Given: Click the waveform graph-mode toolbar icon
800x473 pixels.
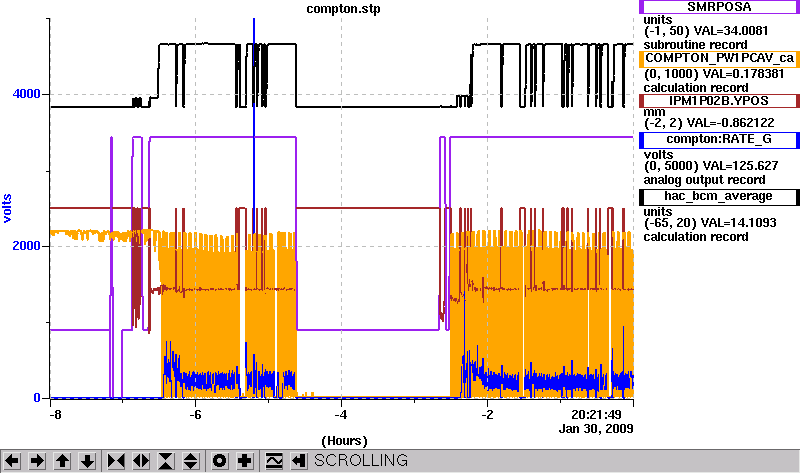Looking at the screenshot, I should tap(274, 461).
